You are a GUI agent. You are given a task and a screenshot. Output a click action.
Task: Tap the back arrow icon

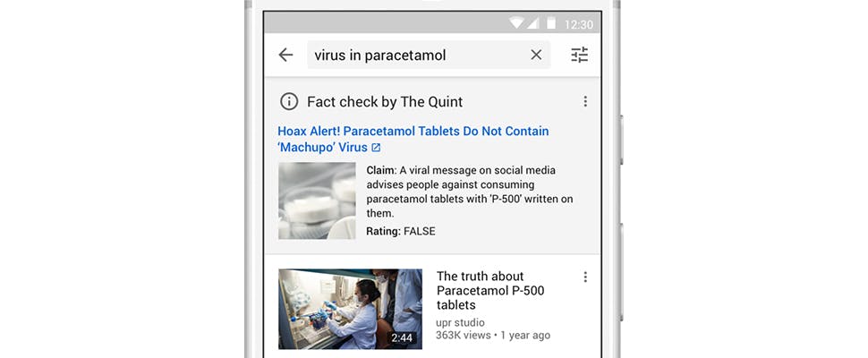click(285, 55)
